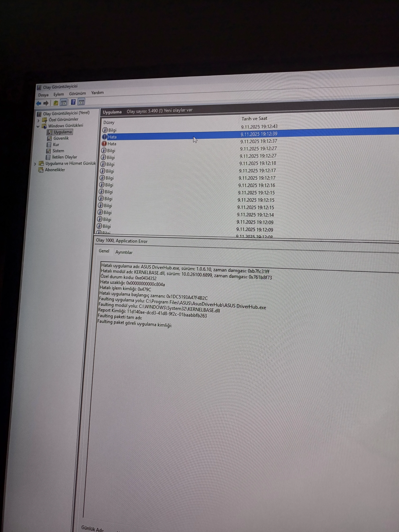Open the Görünüm menu
This screenshot has height=532, width=399.
77,93
